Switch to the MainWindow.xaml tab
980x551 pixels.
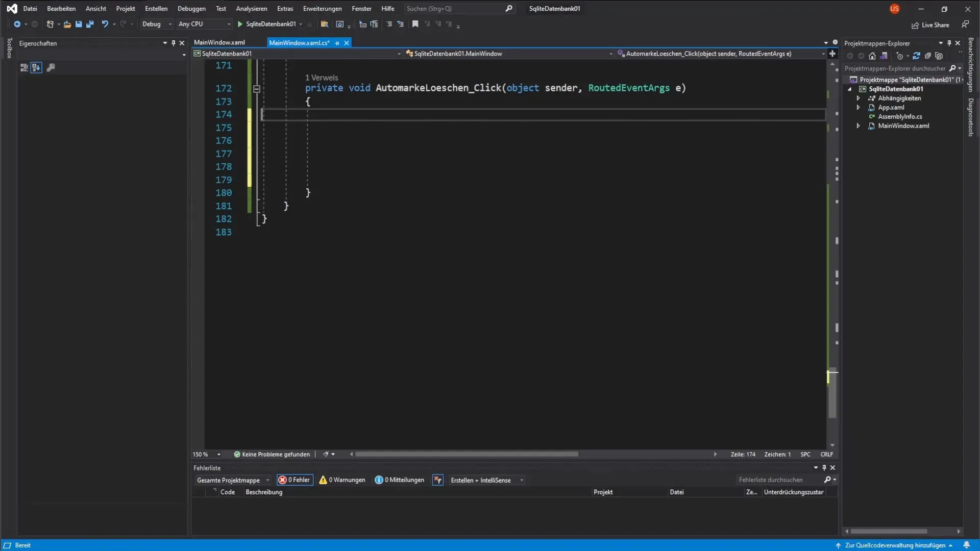[219, 43]
